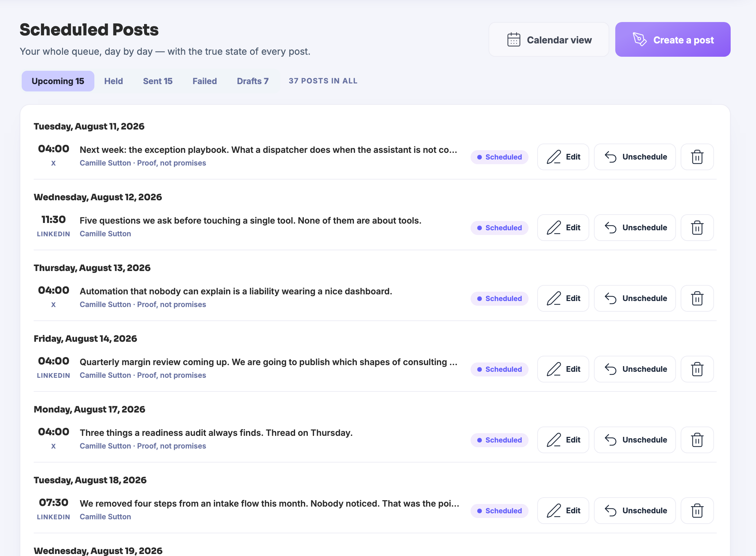756x556 pixels.
Task: Click the Tuesday, August 18, 2026 heading
Action: (90, 480)
